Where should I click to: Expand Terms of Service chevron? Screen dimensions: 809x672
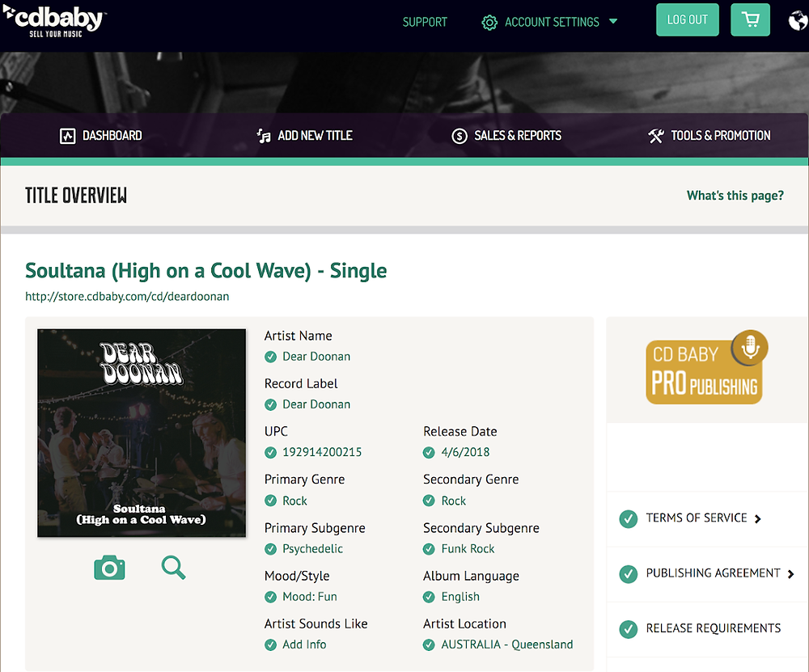757,519
